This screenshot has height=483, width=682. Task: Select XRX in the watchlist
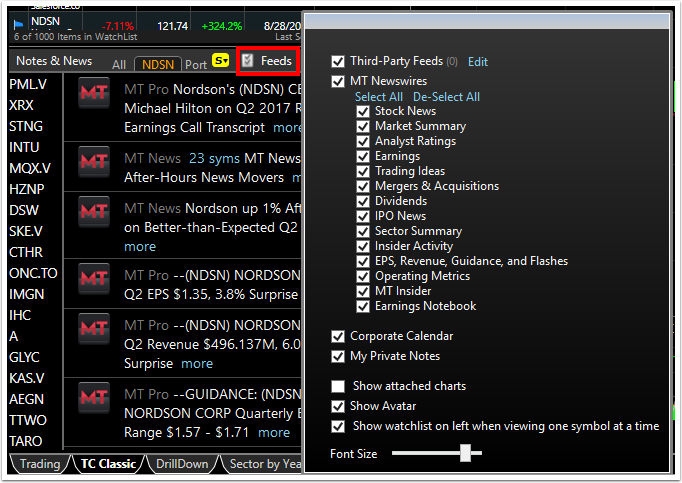21,105
